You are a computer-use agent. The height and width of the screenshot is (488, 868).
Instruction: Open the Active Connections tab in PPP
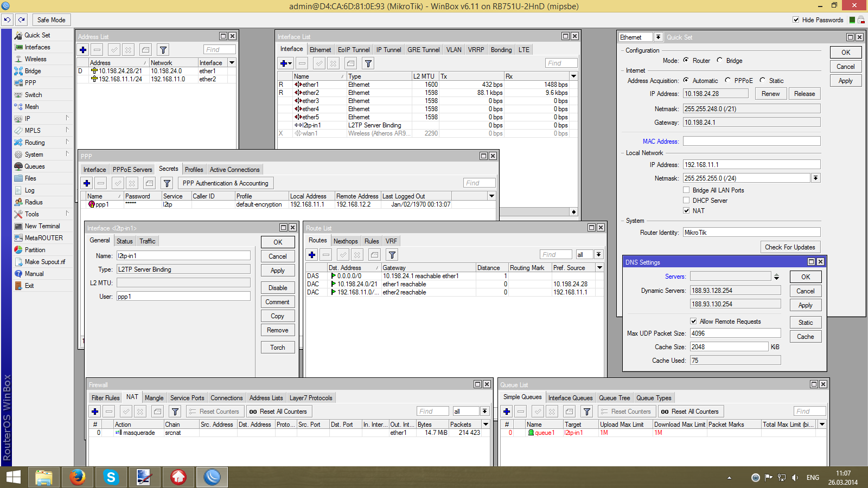tap(234, 170)
